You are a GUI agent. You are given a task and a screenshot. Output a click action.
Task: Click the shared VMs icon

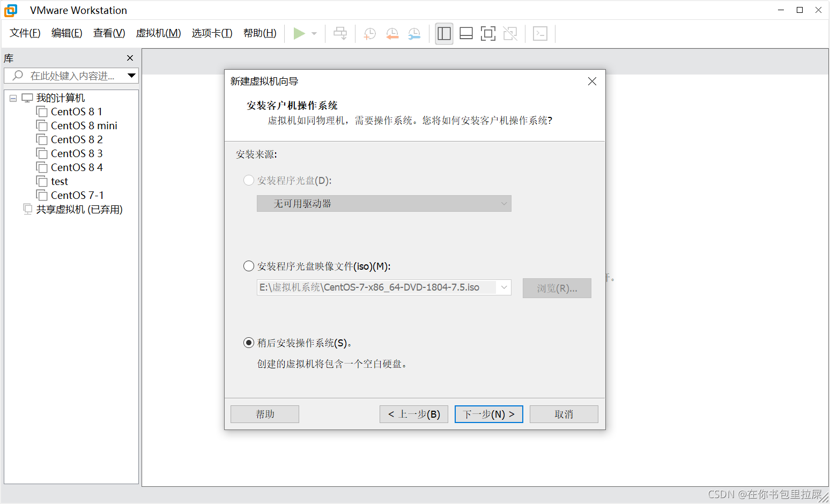[28, 209]
